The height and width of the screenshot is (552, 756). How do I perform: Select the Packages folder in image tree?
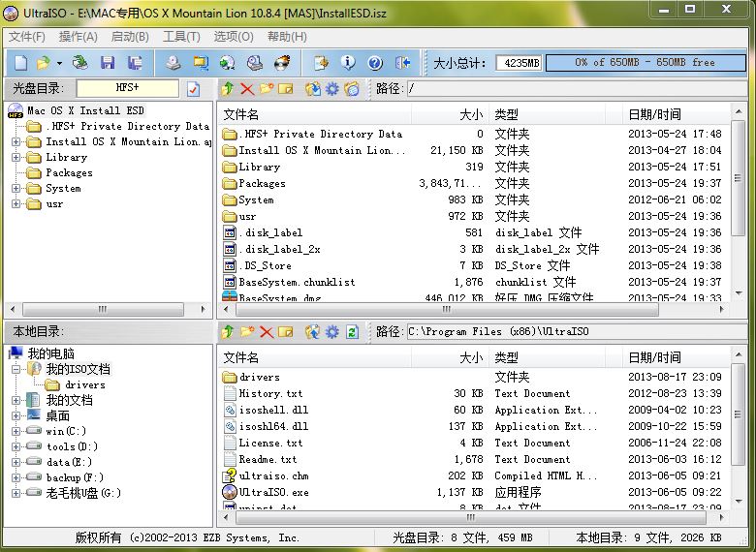click(69, 173)
